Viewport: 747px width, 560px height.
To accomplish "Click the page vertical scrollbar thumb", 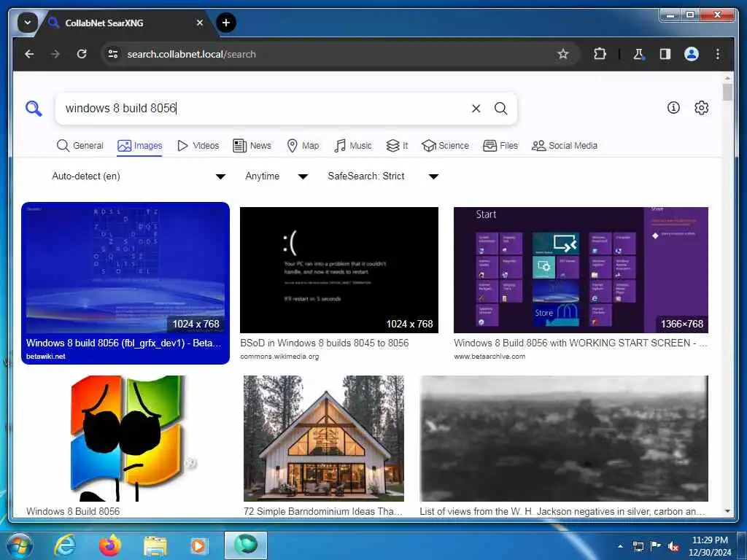I will (727, 92).
